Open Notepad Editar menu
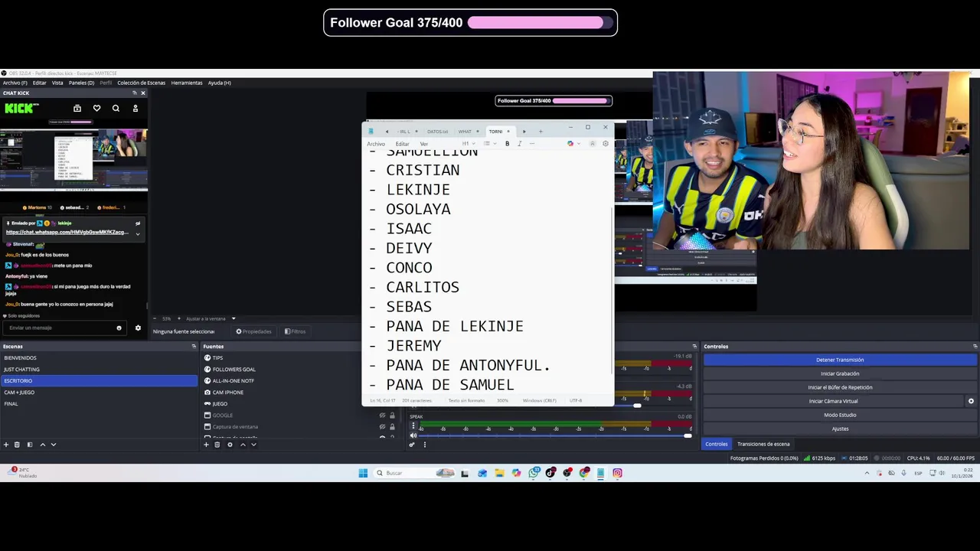This screenshot has height=551, width=980. pos(402,144)
